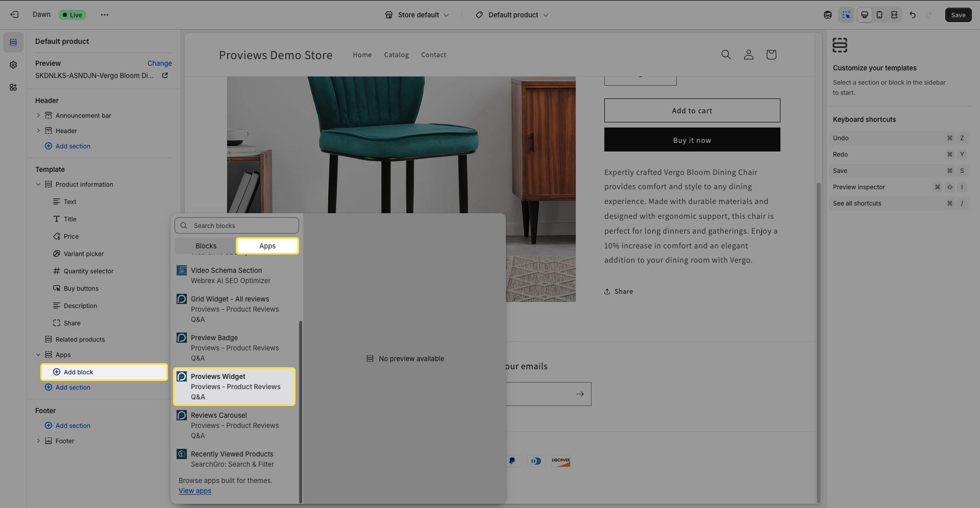Open the app embeds sidebar icon
980x508 pixels.
pyautogui.click(x=13, y=87)
